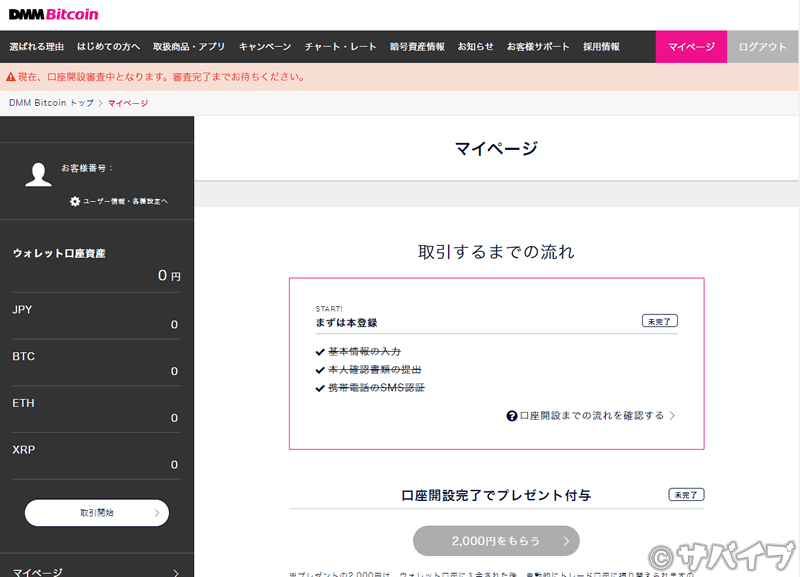
Task: Click the chevron on the 取引開始 button
Action: (157, 513)
